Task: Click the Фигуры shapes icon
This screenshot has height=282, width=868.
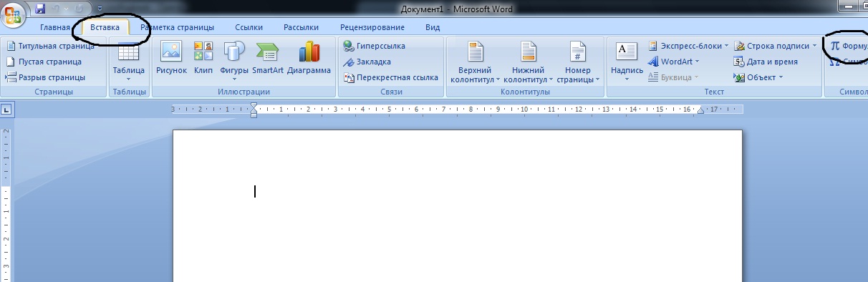Action: click(x=234, y=52)
